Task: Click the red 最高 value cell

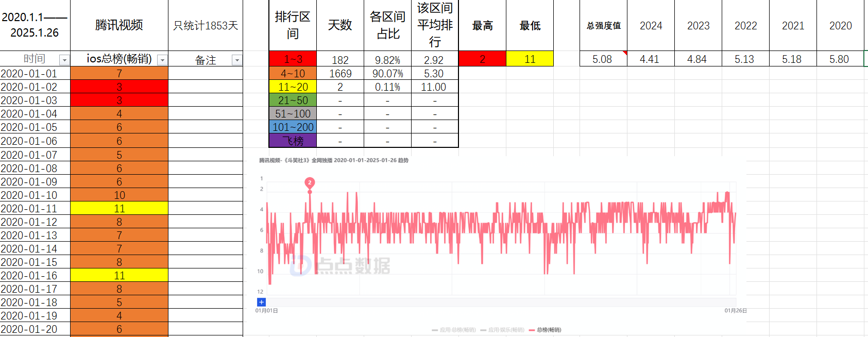Action: [482, 59]
